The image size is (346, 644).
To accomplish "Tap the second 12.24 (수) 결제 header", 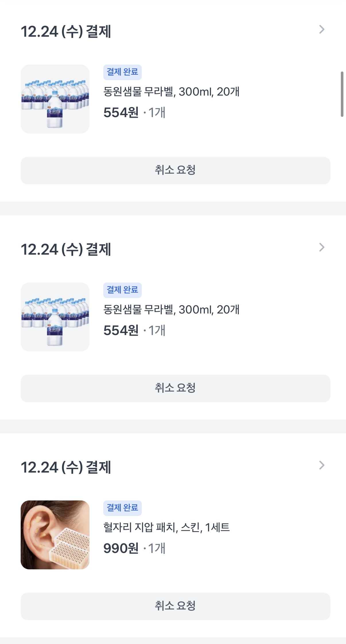I will [66, 250].
